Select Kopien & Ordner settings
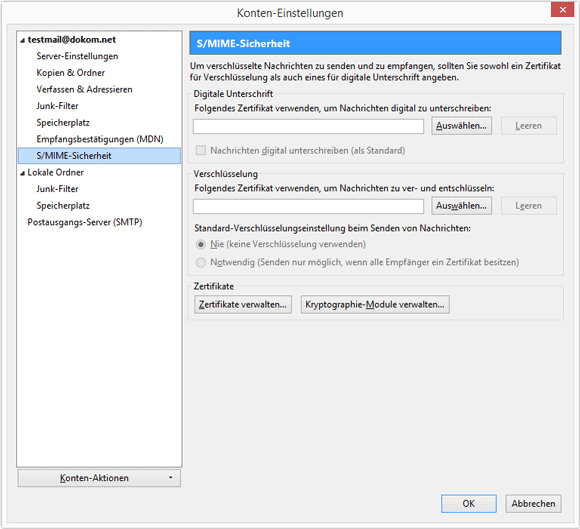 tap(70, 73)
